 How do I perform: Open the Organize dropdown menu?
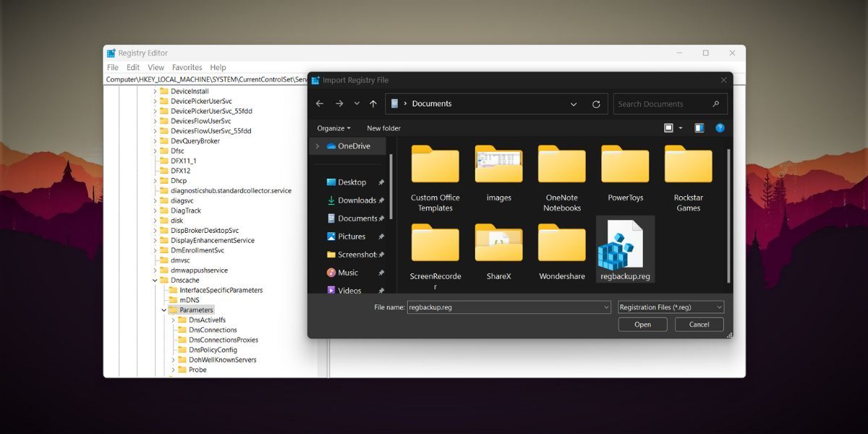[333, 128]
